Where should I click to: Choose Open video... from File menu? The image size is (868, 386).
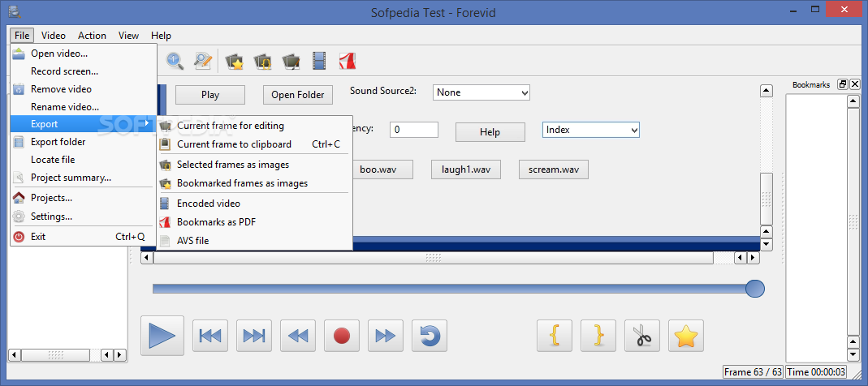[x=83, y=54]
